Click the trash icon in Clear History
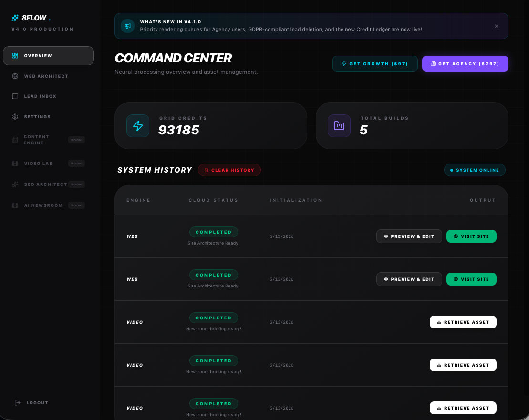The width and height of the screenshot is (529, 420). (207, 170)
